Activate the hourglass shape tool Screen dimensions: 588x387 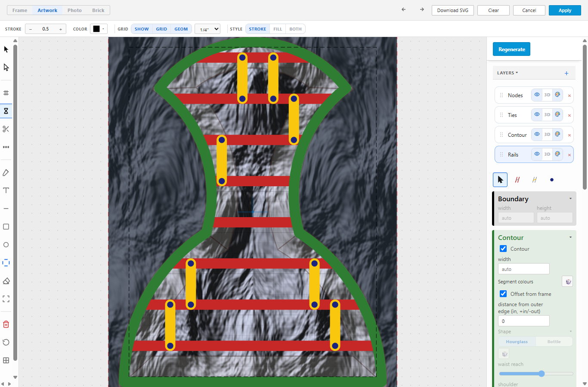click(x=6, y=111)
